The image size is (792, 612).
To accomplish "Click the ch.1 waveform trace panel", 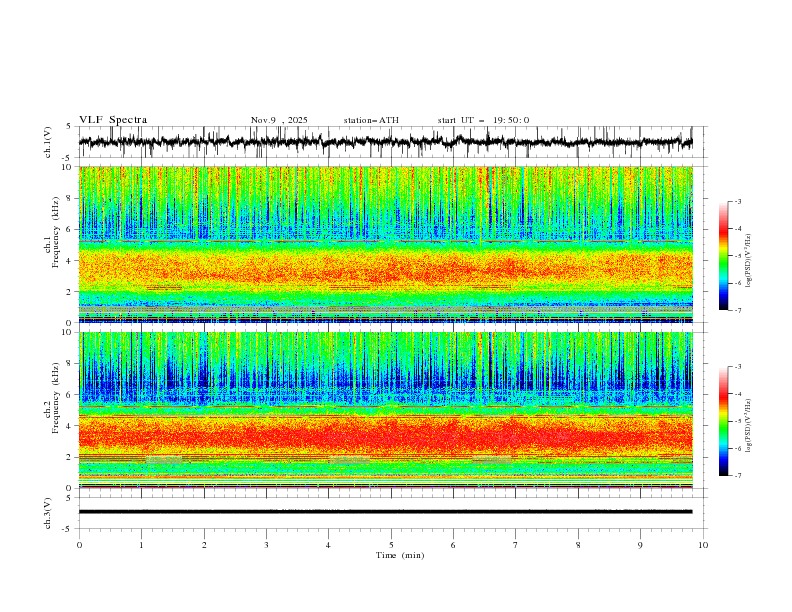I will point(391,142).
